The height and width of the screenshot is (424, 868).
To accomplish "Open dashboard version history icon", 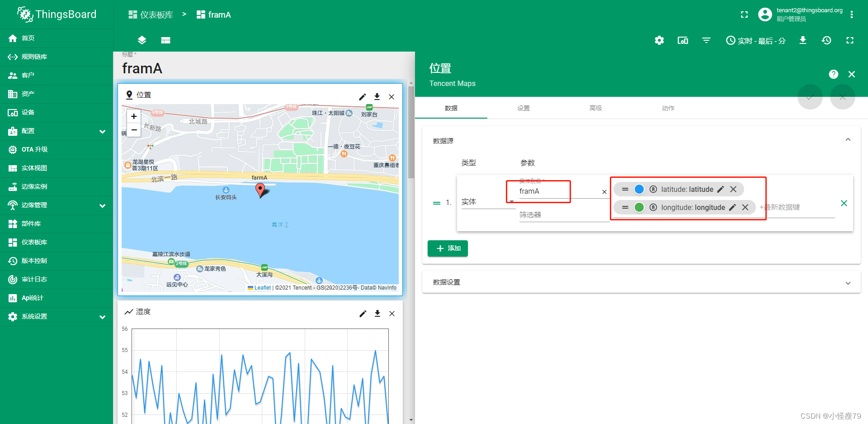I will [x=826, y=40].
